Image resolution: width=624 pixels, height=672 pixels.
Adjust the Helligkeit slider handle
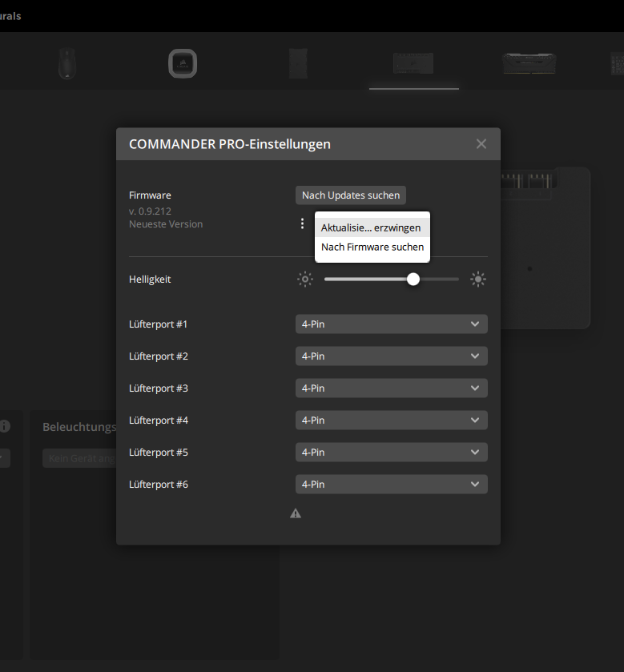413,280
